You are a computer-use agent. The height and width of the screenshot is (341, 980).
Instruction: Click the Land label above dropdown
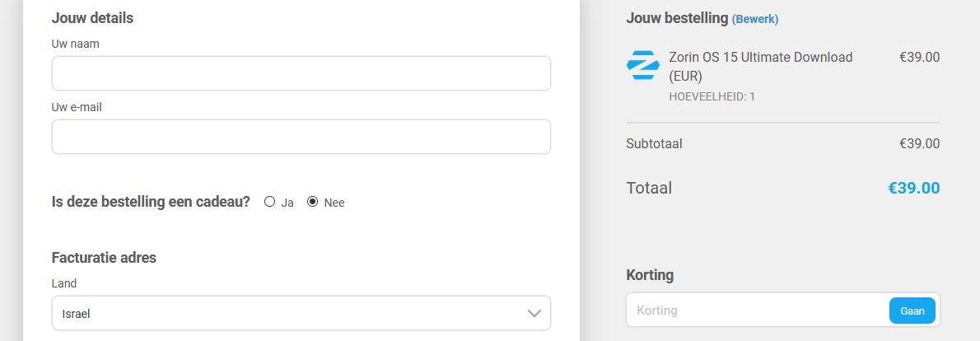pyautogui.click(x=64, y=283)
